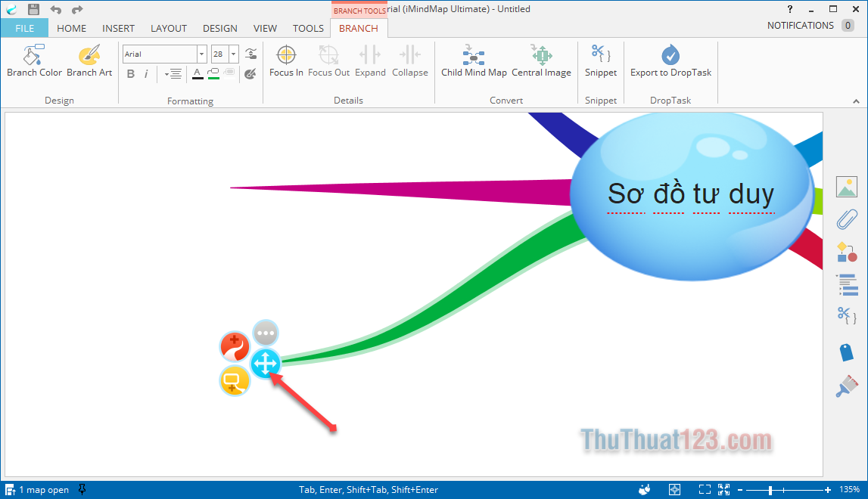Image resolution: width=868 pixels, height=499 pixels.
Task: Select the Branch Color tool
Action: tap(34, 60)
